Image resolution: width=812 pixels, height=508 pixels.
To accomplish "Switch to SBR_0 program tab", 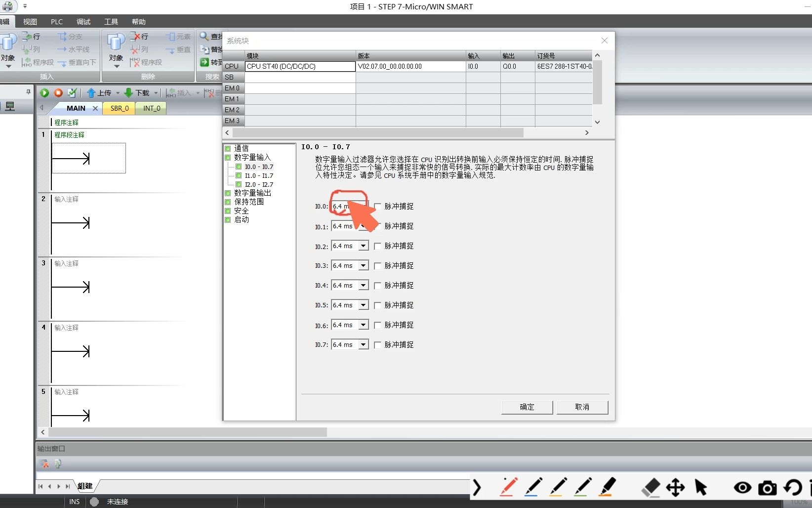I will coord(120,108).
